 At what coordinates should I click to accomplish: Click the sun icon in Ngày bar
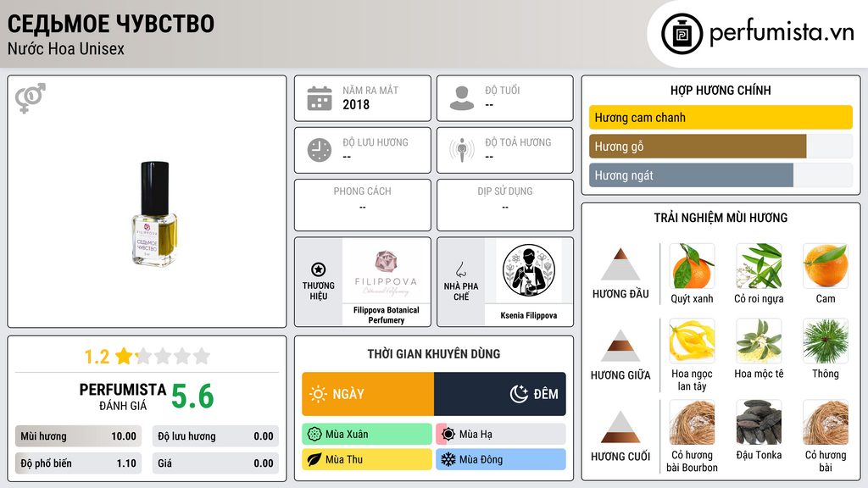point(318,394)
